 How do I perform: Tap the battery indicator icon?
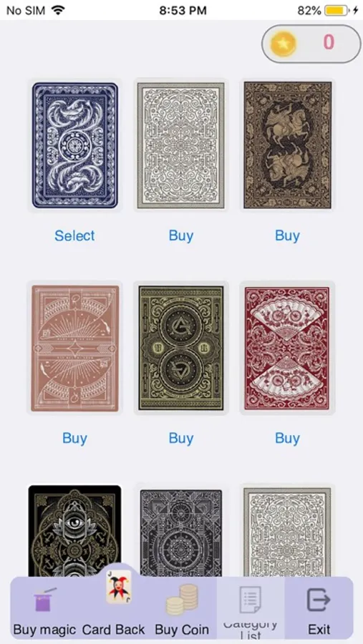click(x=337, y=11)
